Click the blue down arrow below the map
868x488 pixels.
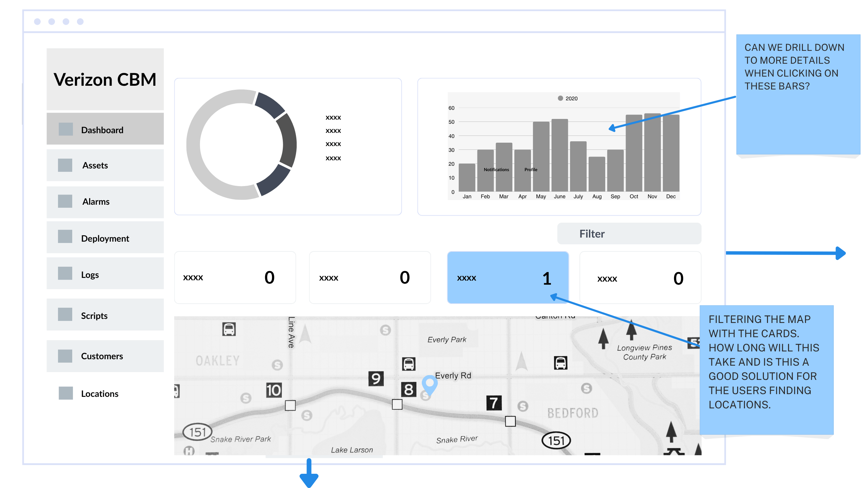click(x=309, y=474)
